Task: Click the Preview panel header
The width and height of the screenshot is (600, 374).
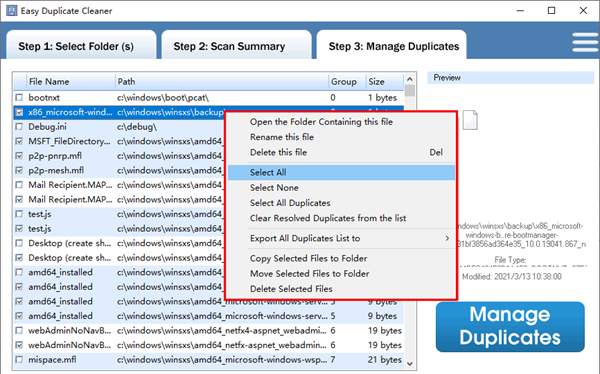Action: pyautogui.click(x=510, y=78)
